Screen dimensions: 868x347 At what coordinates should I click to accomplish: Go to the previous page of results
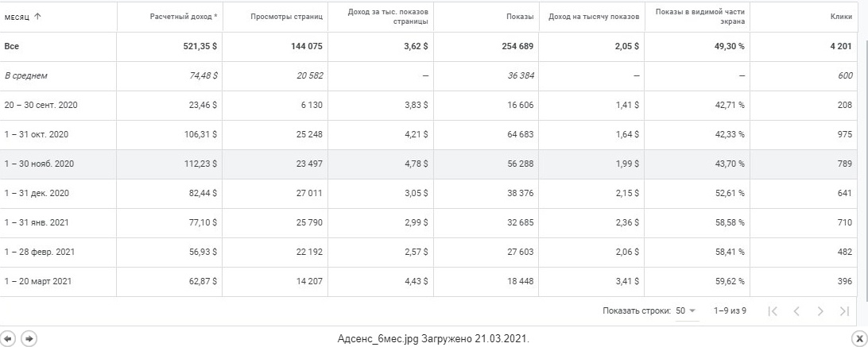796,310
